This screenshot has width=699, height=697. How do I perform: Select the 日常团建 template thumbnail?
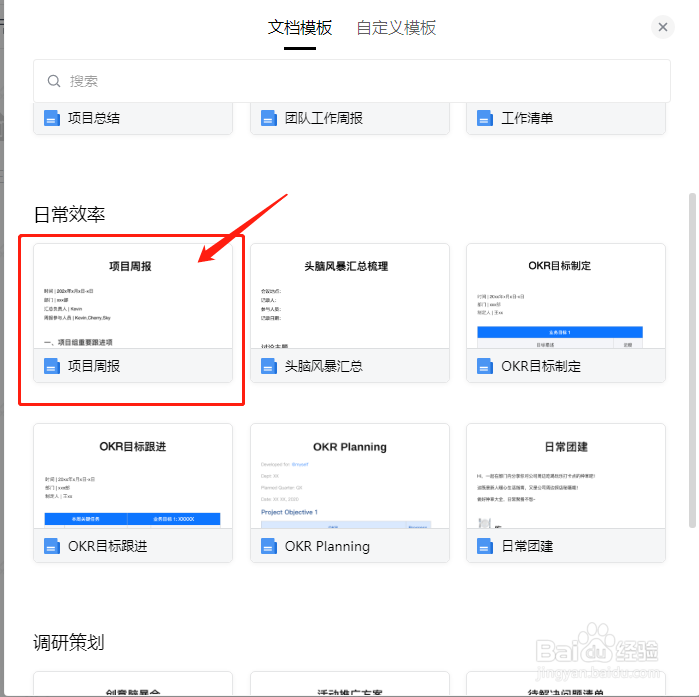[566, 476]
